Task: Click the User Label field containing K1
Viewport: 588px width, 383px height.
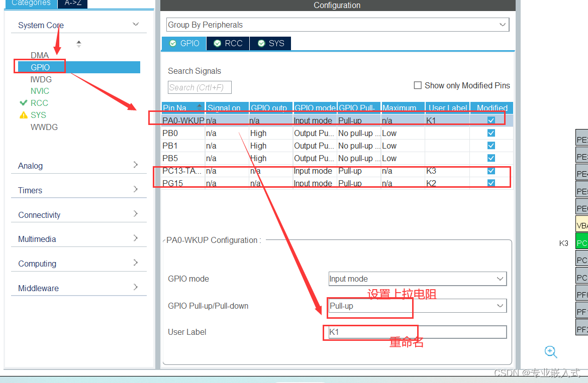Action: pos(417,332)
